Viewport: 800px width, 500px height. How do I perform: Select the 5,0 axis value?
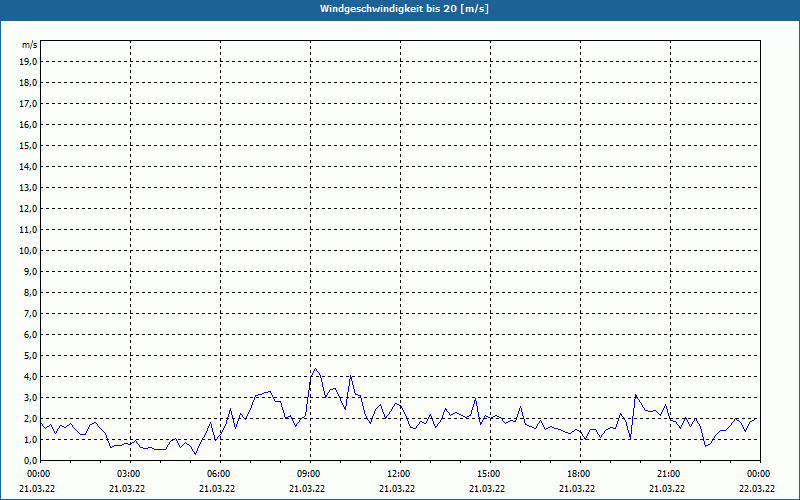click(x=30, y=356)
